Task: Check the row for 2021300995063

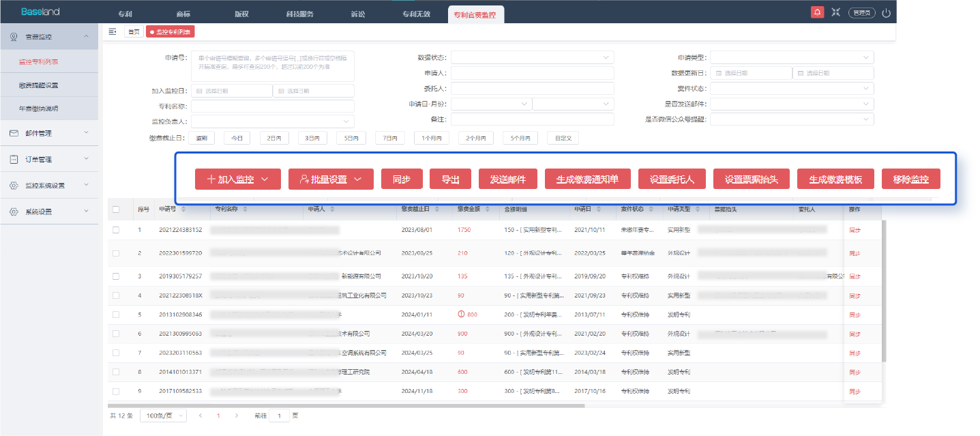Action: [x=116, y=334]
